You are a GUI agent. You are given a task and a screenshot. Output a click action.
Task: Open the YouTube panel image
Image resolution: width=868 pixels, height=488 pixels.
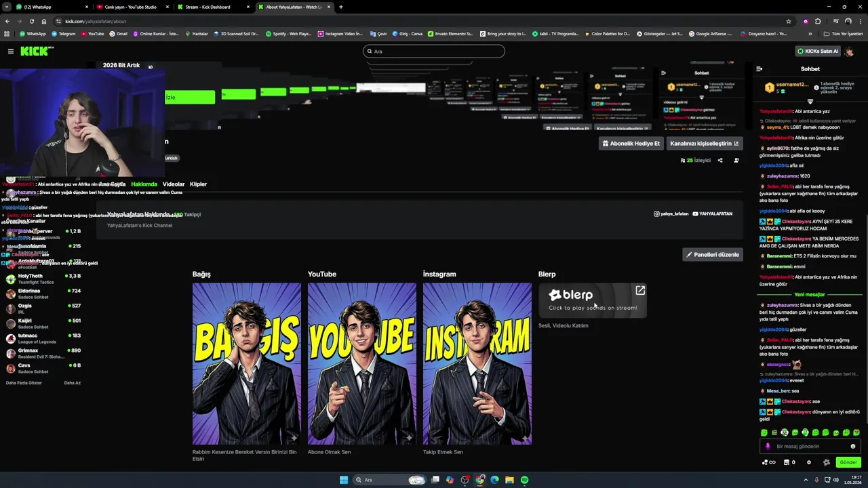[362, 363]
